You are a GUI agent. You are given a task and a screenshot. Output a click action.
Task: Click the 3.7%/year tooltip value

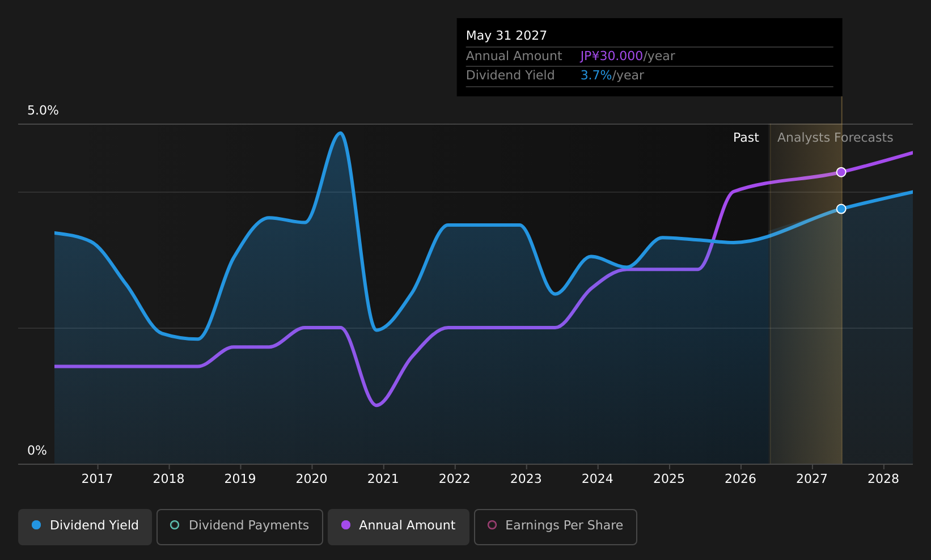pyautogui.click(x=612, y=75)
